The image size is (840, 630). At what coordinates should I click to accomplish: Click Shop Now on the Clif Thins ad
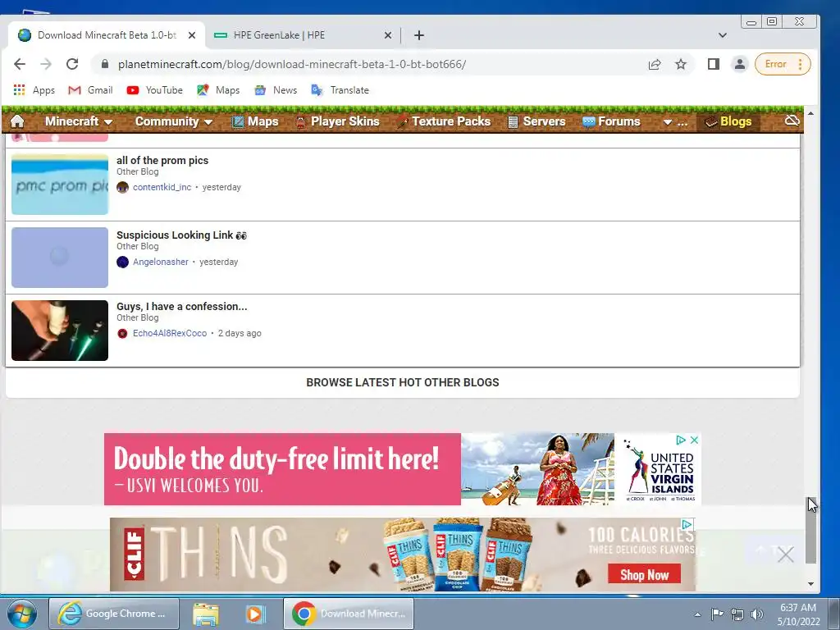point(644,574)
